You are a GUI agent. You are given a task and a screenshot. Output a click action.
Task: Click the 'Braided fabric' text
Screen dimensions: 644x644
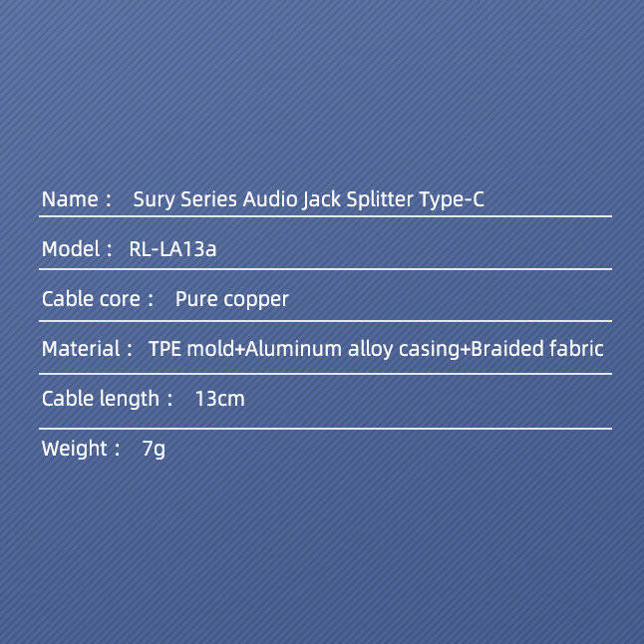point(536,349)
